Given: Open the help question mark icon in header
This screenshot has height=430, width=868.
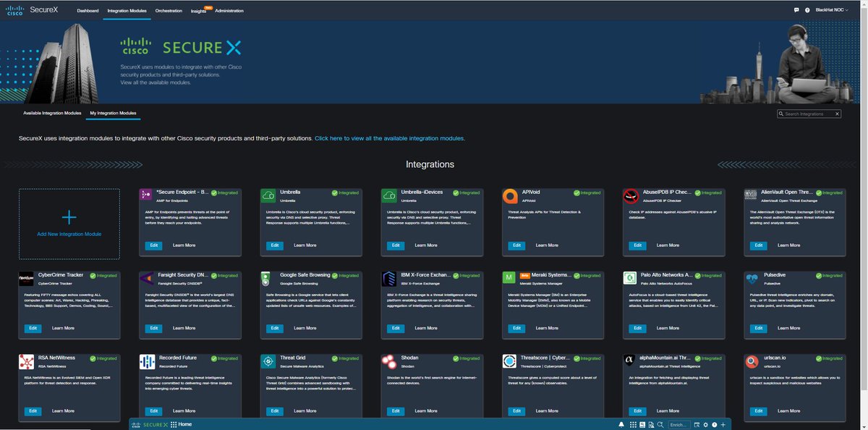Looking at the screenshot, I should (x=807, y=10).
